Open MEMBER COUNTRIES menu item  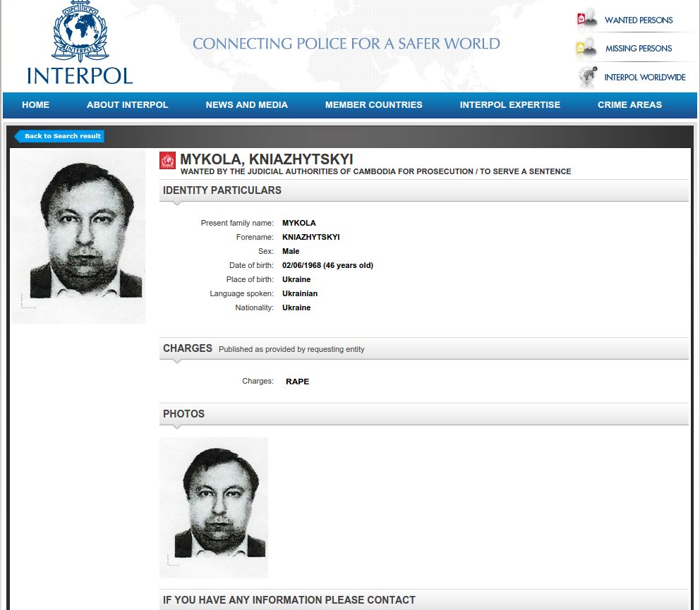[x=374, y=105]
